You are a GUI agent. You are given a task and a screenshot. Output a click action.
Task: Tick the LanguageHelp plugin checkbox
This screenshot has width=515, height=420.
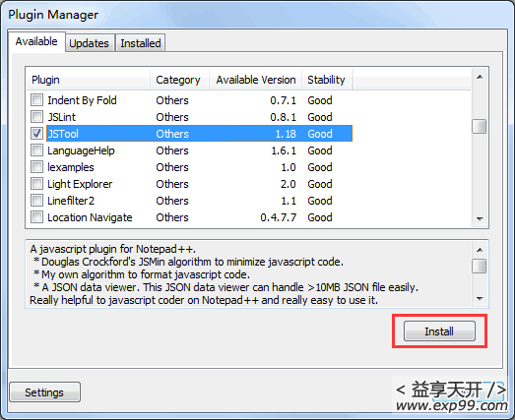point(36,150)
